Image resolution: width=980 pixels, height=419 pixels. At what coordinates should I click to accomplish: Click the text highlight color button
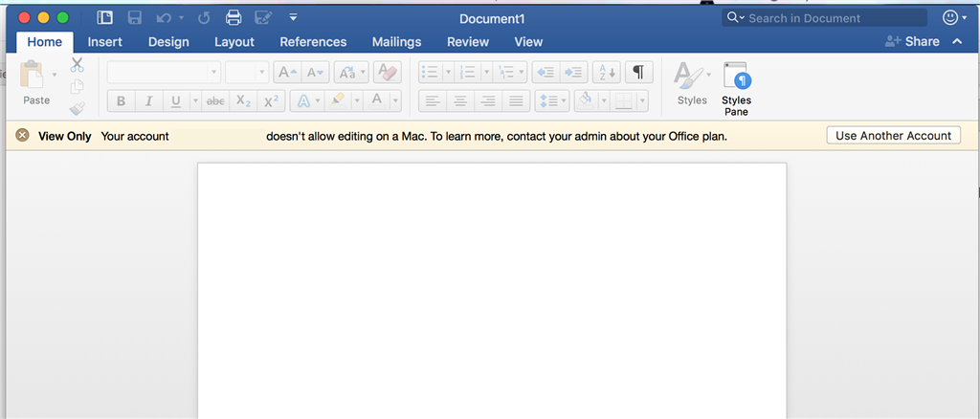point(337,101)
